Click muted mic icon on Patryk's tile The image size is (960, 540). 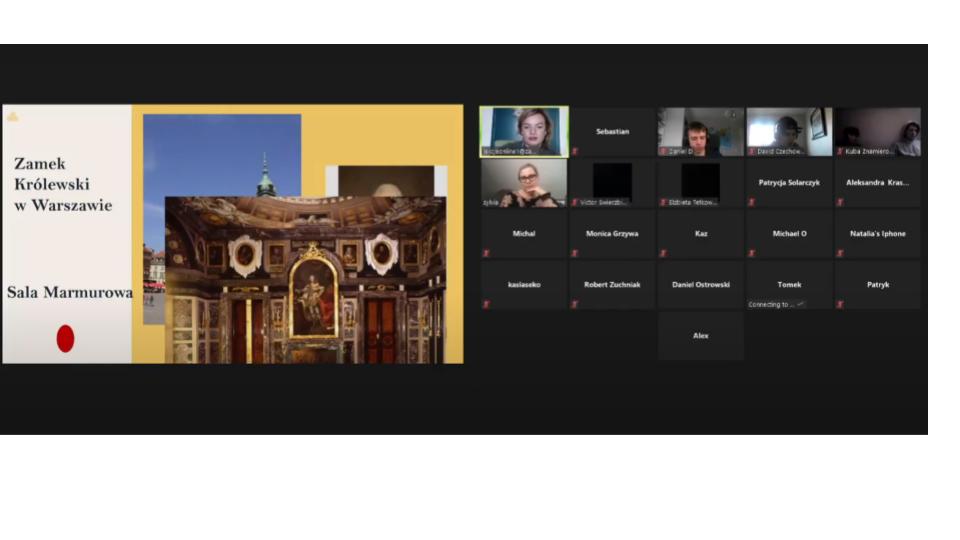tap(840, 304)
